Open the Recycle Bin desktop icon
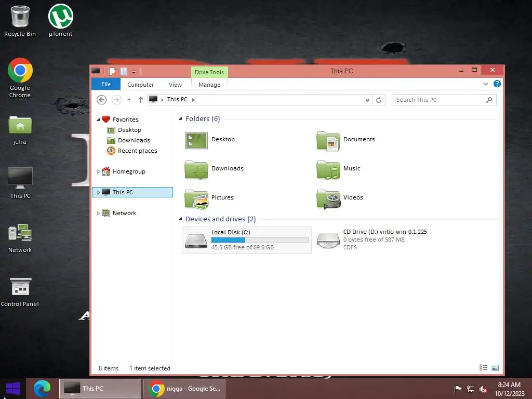The image size is (532, 399). [20, 20]
